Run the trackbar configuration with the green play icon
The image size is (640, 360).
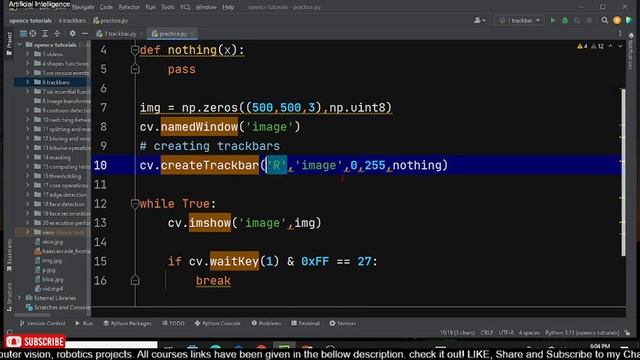553,20
